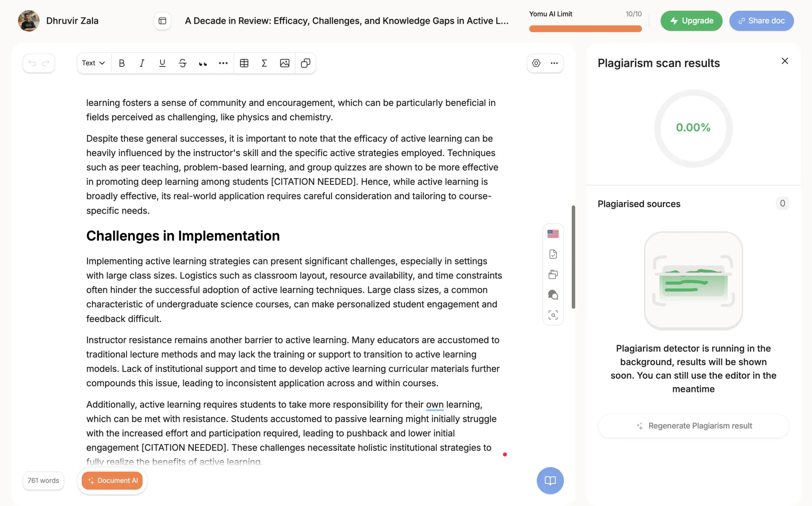Click the Dhruvir Zala username
812x506 pixels.
[72, 21]
